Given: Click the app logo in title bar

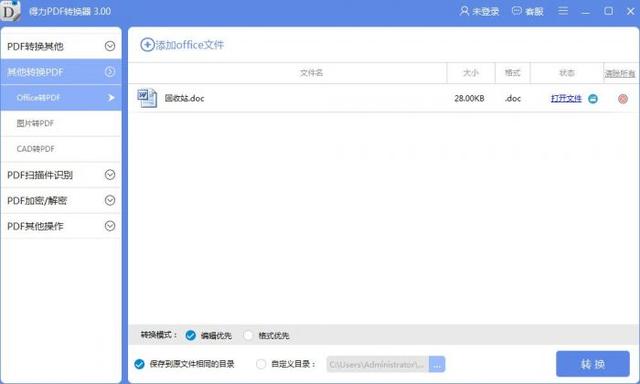Looking at the screenshot, I should click(x=10, y=10).
